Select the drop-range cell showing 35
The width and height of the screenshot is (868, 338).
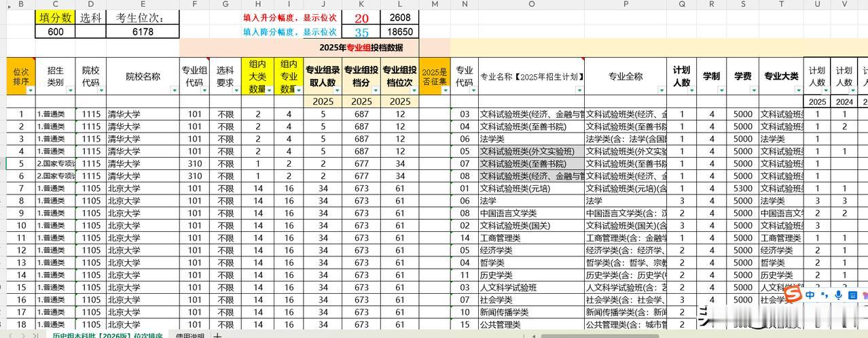[x=361, y=32]
